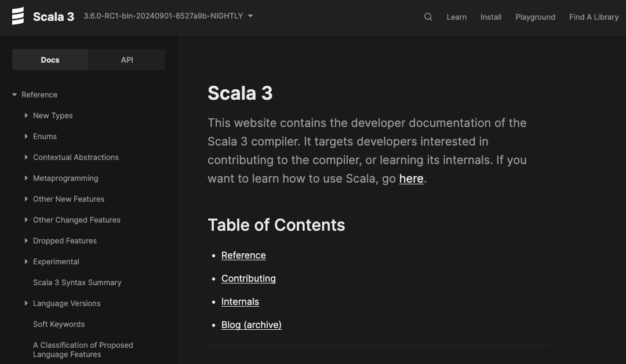Viewport: 626px width, 364px height.
Task: Click the Scala logo icon
Action: pos(18,16)
